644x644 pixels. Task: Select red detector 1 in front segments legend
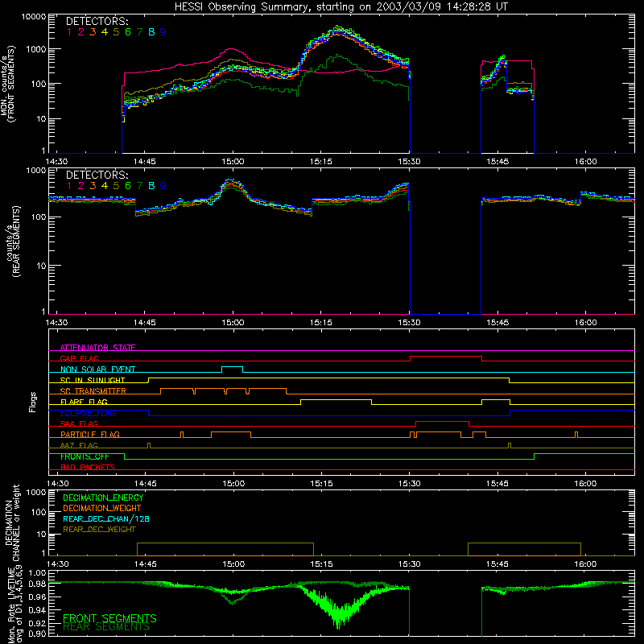[69, 32]
